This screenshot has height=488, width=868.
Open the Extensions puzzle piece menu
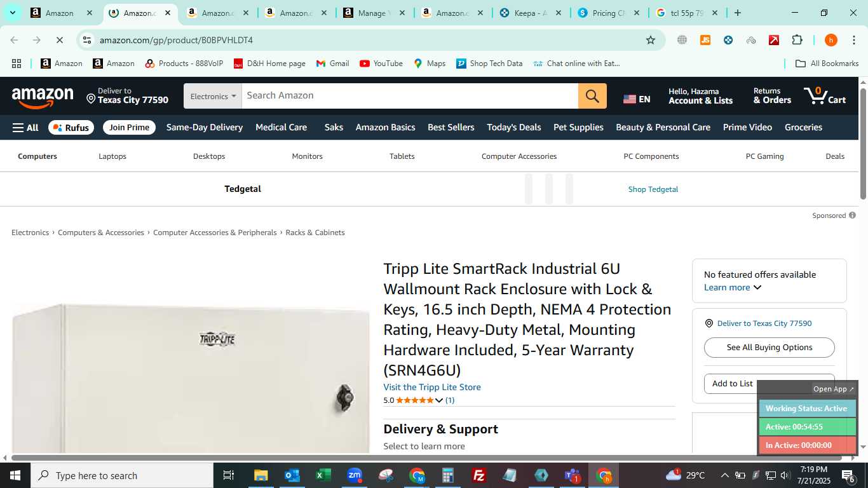tap(797, 40)
